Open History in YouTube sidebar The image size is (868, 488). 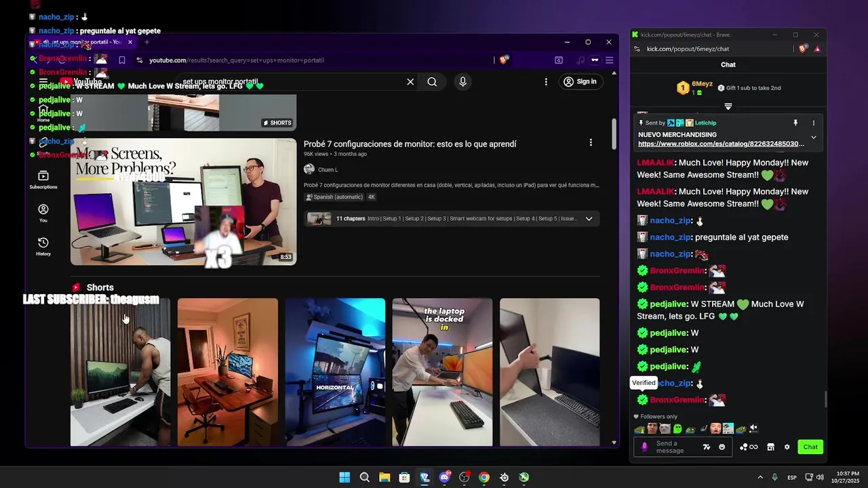pos(43,246)
